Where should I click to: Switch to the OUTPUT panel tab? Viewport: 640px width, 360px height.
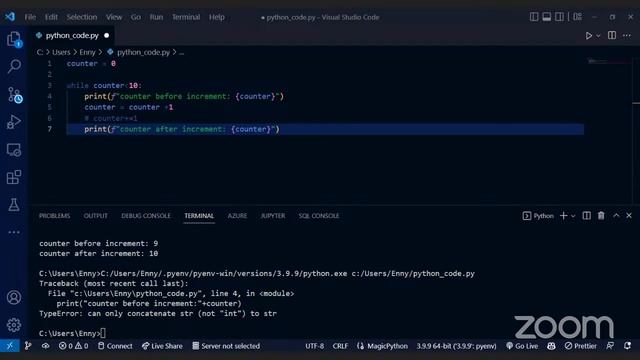(x=96, y=216)
